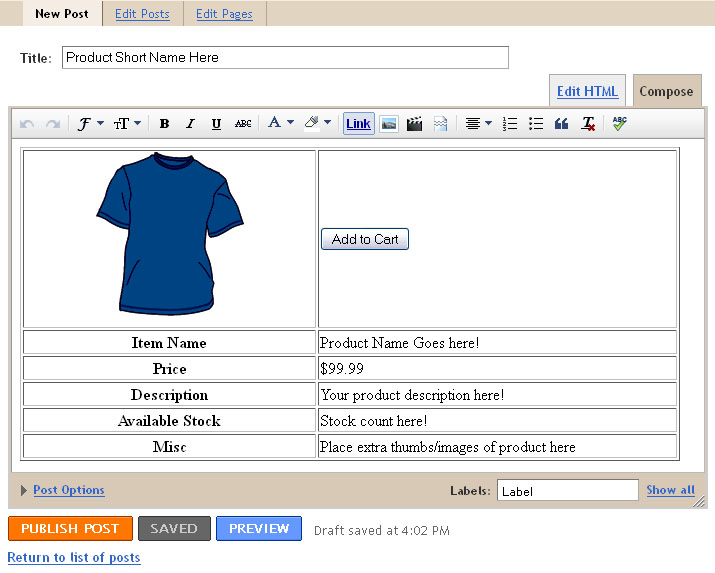The width and height of the screenshot is (715, 573).
Task: Open the highlight color dropdown
Action: (317, 123)
